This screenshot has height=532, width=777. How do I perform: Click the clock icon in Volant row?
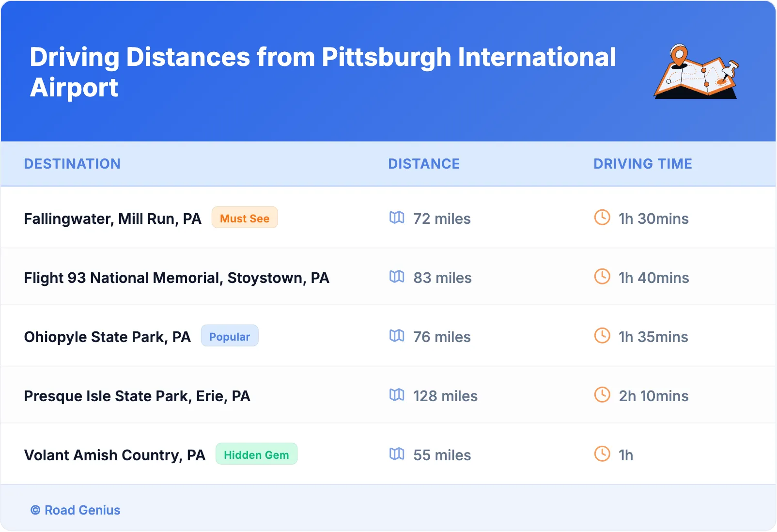[x=602, y=454]
